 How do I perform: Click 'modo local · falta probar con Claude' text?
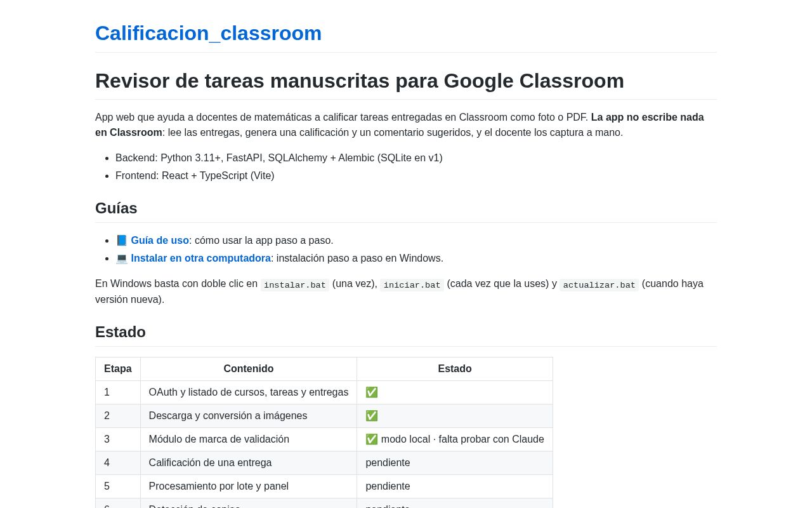pos(462,439)
